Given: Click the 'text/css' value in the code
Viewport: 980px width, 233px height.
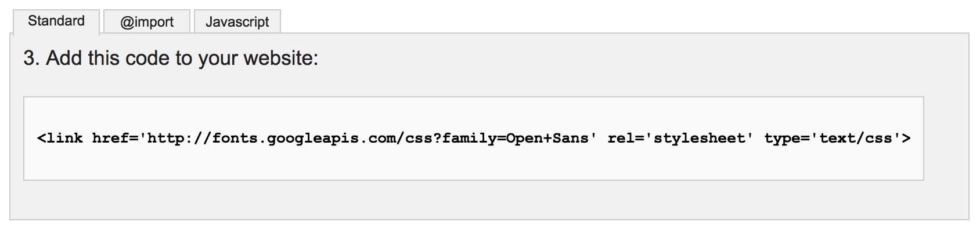Looking at the screenshot, I should click(x=856, y=139).
